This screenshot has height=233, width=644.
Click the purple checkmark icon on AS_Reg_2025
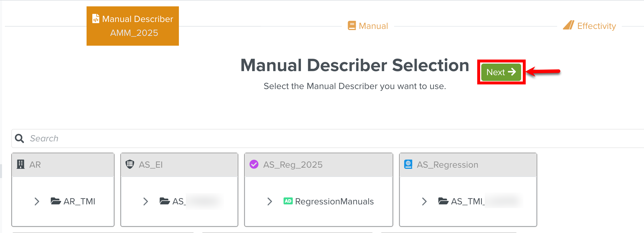click(254, 164)
